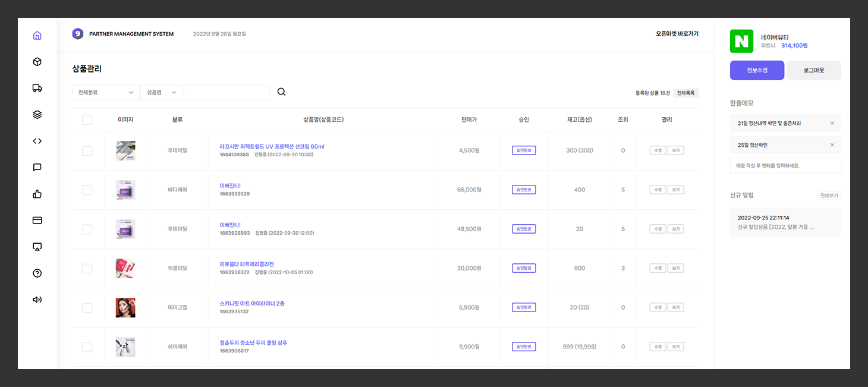This screenshot has height=387, width=868.
Task: Click the 전체목록 list button
Action: pyautogui.click(x=686, y=93)
